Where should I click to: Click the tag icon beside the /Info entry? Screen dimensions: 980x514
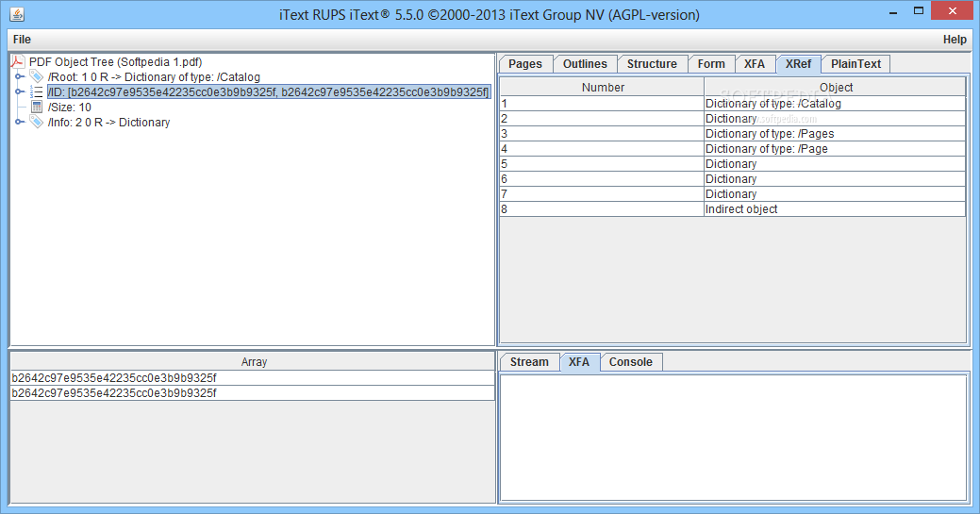click(x=37, y=122)
